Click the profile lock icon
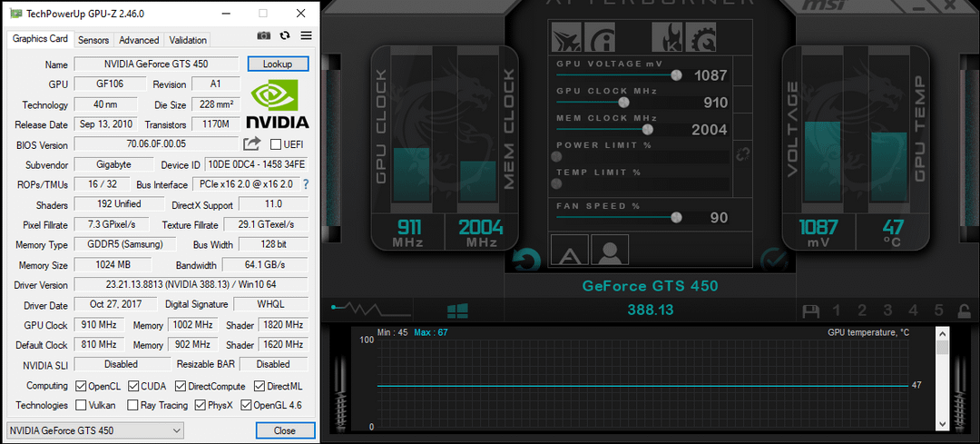The height and width of the screenshot is (444, 980). tap(965, 311)
